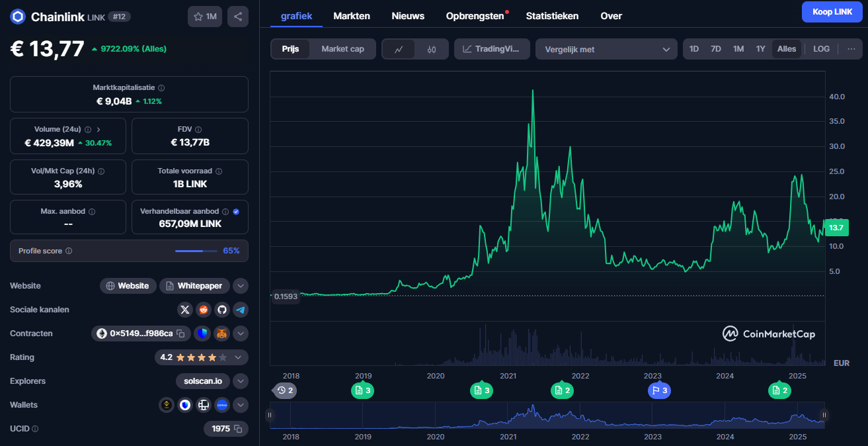Open 2019 green news marker
This screenshot has height=446, width=868.
[x=362, y=390]
